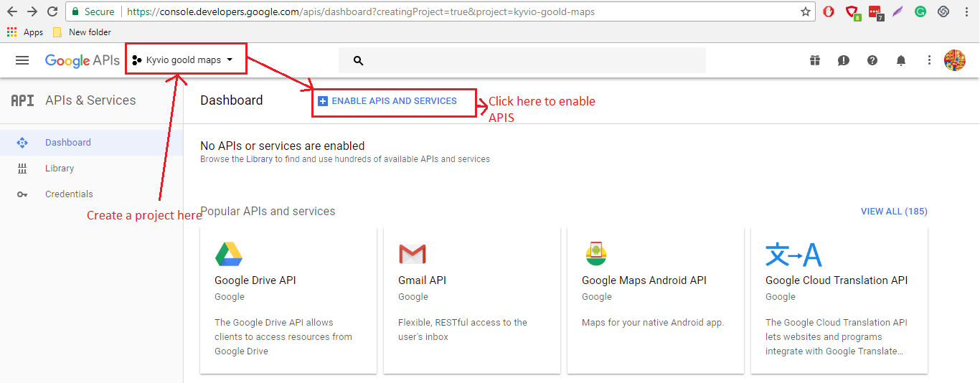Viewport: 980px width, 383px height.
Task: Open the notifications bell
Action: (x=901, y=60)
